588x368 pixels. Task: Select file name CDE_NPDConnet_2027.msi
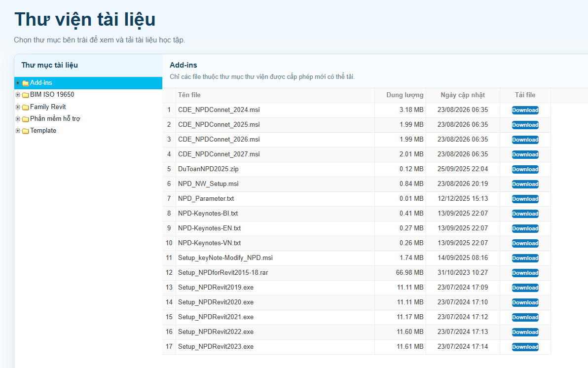point(219,154)
